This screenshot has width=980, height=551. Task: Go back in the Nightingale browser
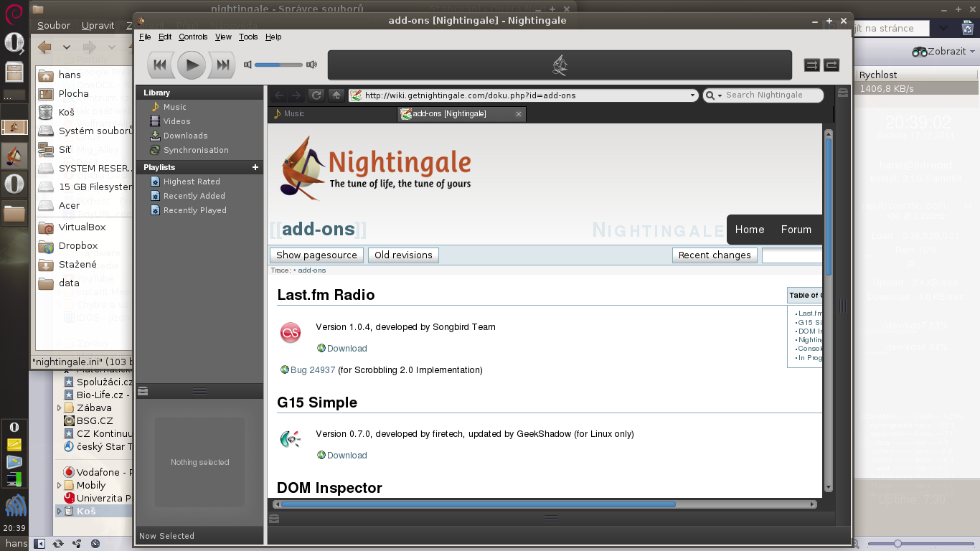point(279,95)
